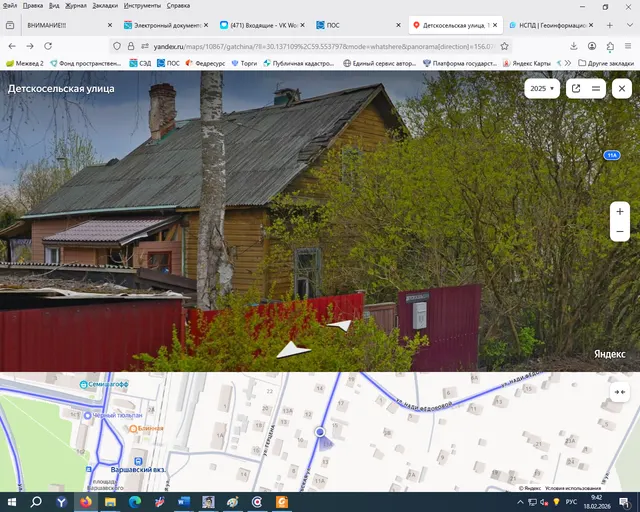Show site security padlock info

coord(131,46)
